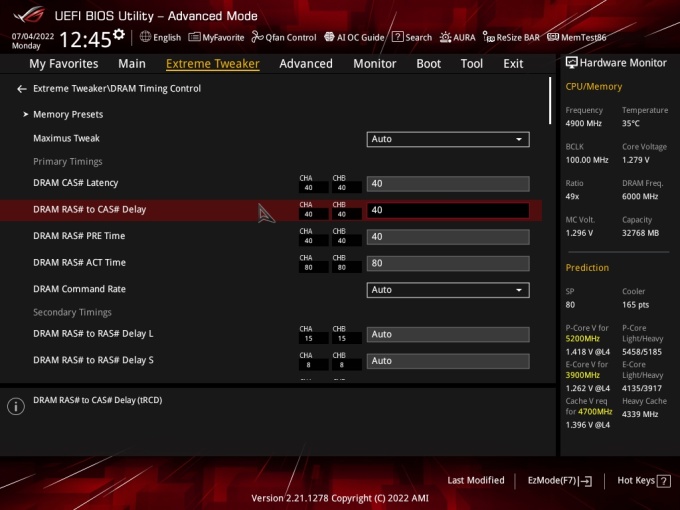
Task: Open the Tool tab
Action: coord(472,64)
